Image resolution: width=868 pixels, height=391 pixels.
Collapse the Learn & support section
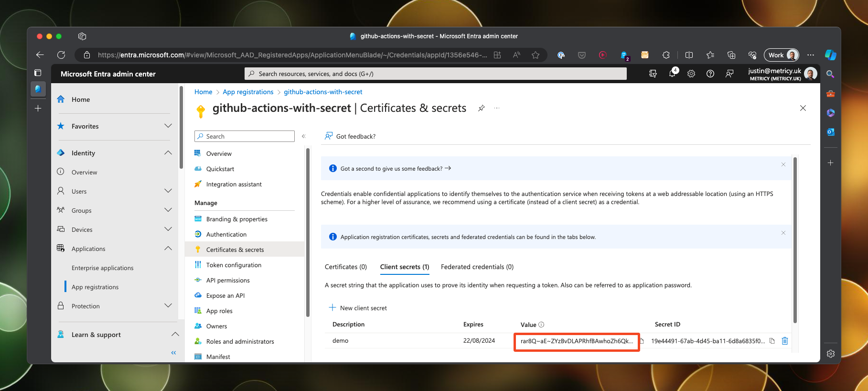[x=175, y=335]
